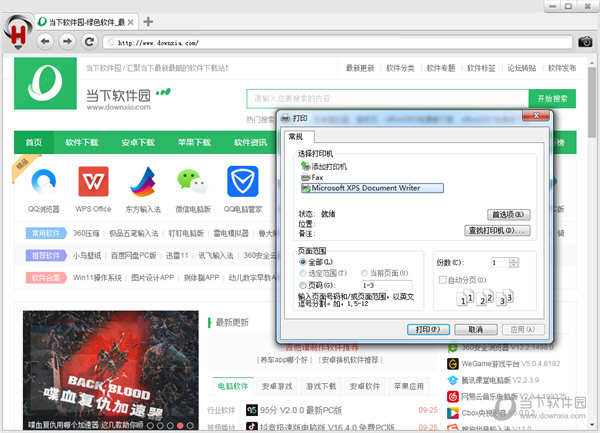
Task: Open 软件下载 navigation menu item
Action: tap(82, 142)
